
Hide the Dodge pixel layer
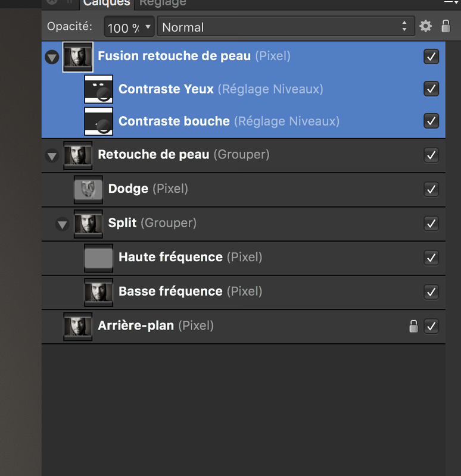(x=431, y=189)
